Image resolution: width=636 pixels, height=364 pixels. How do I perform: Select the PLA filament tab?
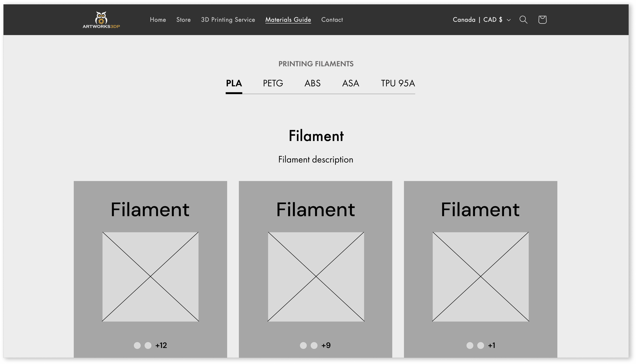coord(234,83)
